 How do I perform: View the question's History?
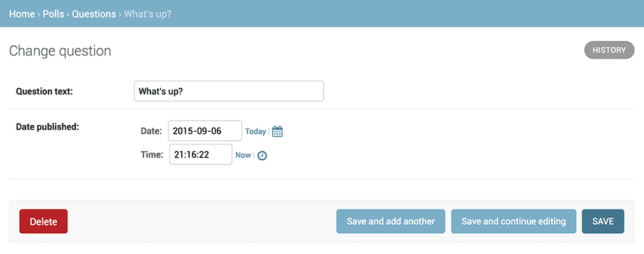coord(609,50)
